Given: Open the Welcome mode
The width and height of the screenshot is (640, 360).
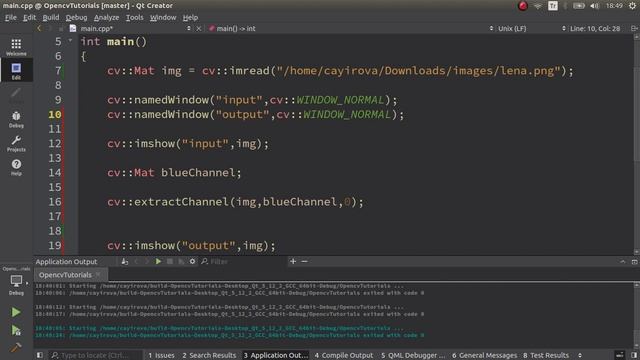Looking at the screenshot, I should (x=16, y=47).
